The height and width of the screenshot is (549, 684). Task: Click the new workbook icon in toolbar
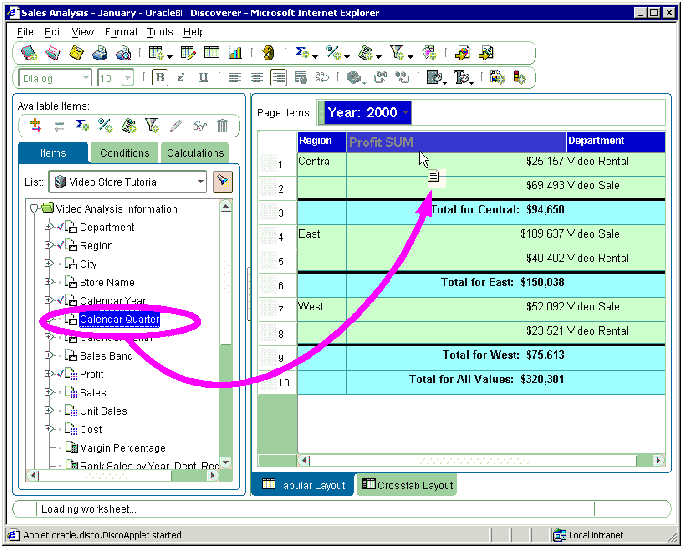29,53
